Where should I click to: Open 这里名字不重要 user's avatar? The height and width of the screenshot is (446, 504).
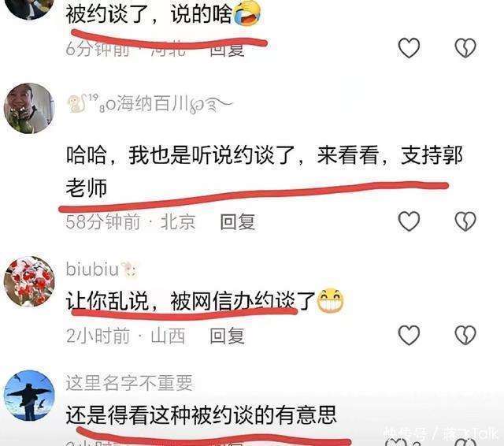pyautogui.click(x=29, y=396)
